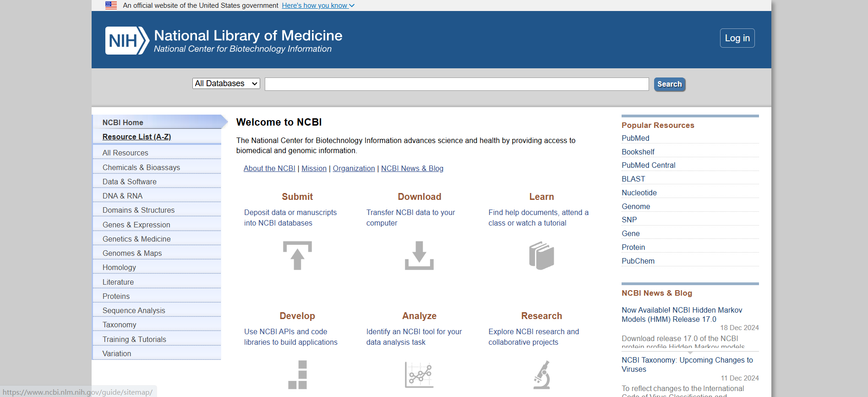Open Protein in Popular Resources

[633, 247]
